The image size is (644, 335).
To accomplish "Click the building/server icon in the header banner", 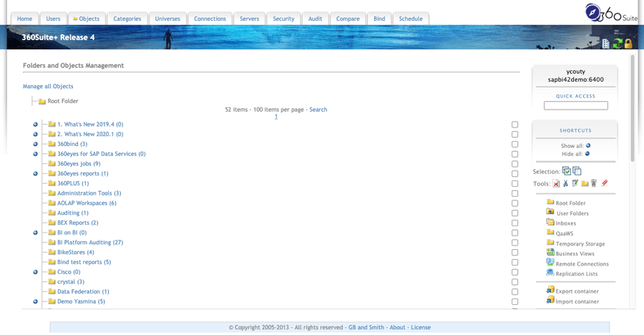I will pyautogui.click(x=606, y=43).
